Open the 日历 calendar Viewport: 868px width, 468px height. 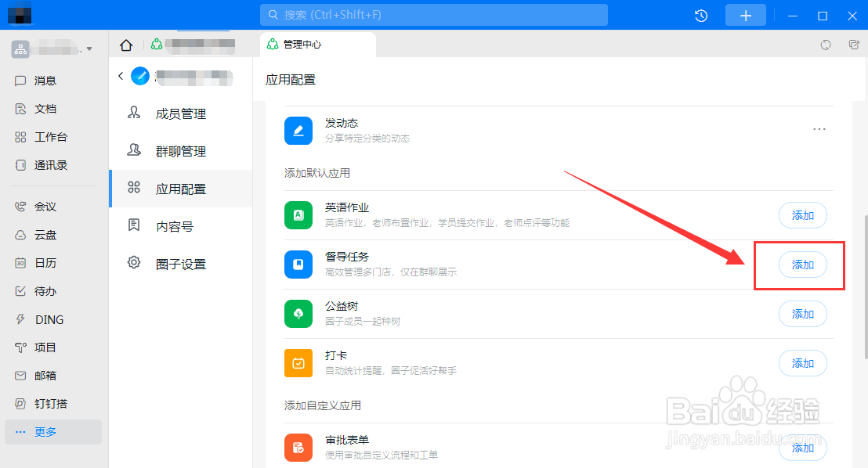[45, 262]
